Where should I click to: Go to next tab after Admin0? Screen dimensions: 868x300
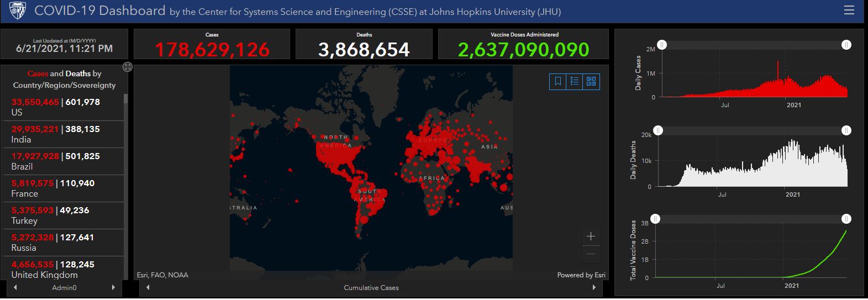click(113, 287)
